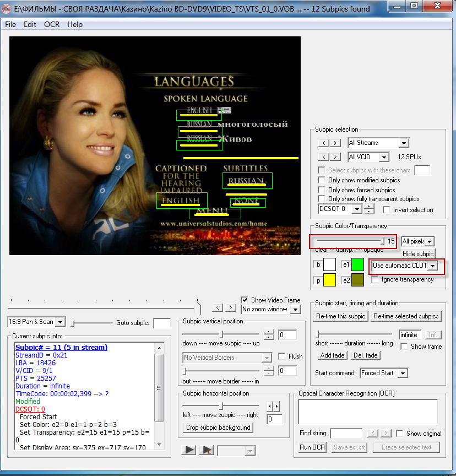The width and height of the screenshot is (456, 476).
Task: Click the OCR text area
Action: coord(368,412)
